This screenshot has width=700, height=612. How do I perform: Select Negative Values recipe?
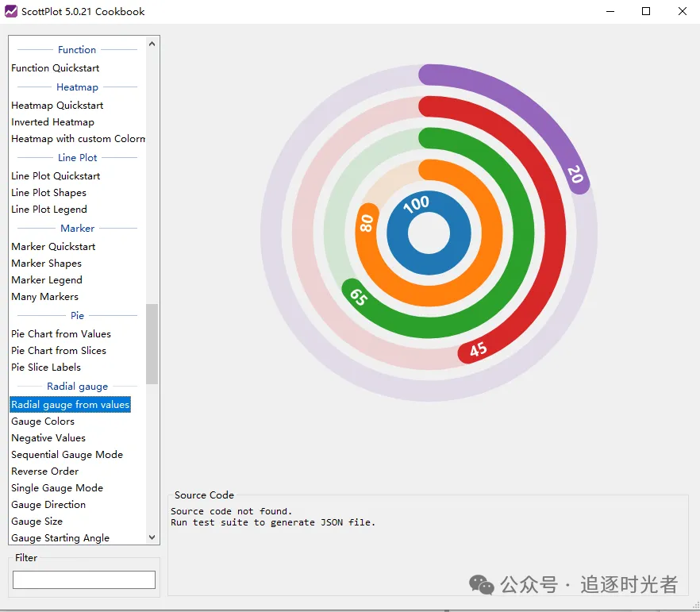click(48, 438)
